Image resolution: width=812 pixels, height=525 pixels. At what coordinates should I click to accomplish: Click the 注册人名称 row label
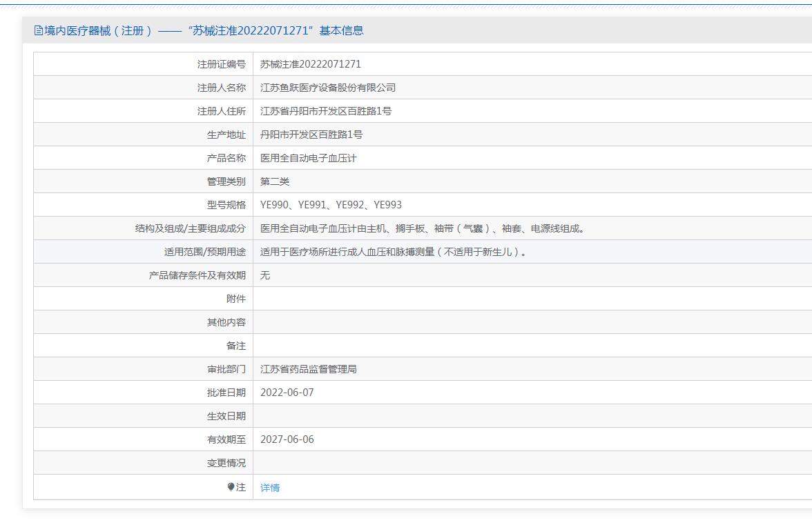221,88
